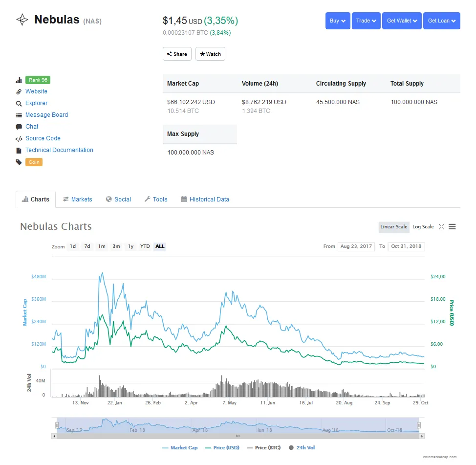
Task: Click the magnifier icon beside Explorer
Action: click(19, 104)
